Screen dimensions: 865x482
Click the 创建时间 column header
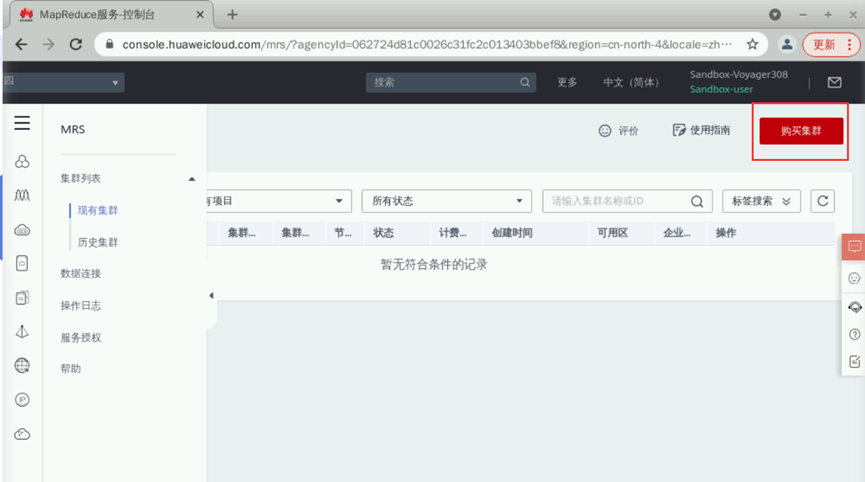click(512, 233)
